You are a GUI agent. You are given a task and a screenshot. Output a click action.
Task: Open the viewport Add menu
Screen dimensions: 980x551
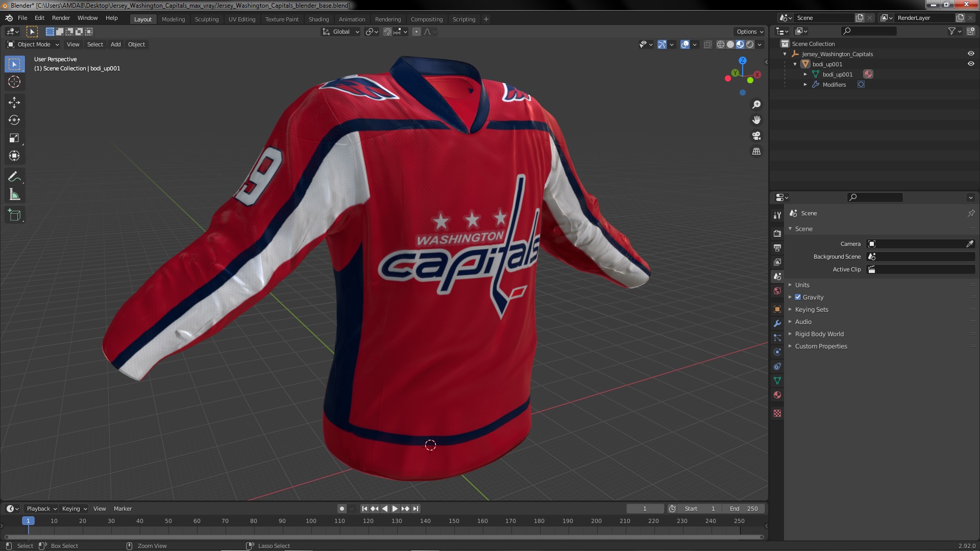116,44
